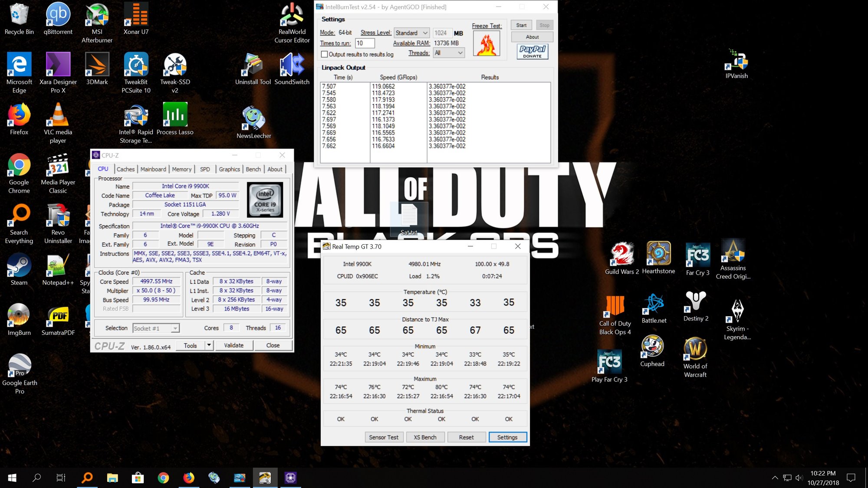Click the IntelBurnTest Freeze Test flame icon
This screenshot has width=868, height=488.
pos(487,44)
